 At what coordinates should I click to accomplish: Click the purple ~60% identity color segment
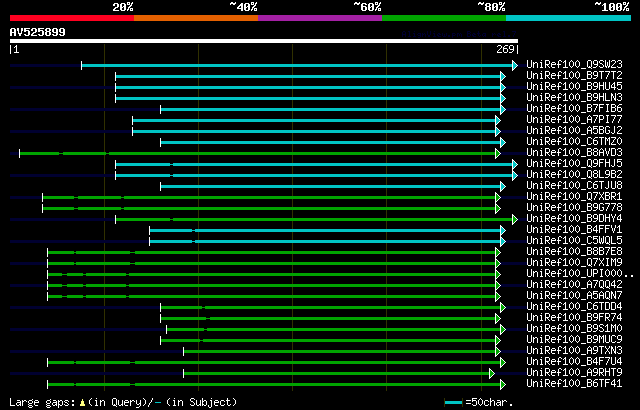pyautogui.click(x=320, y=18)
